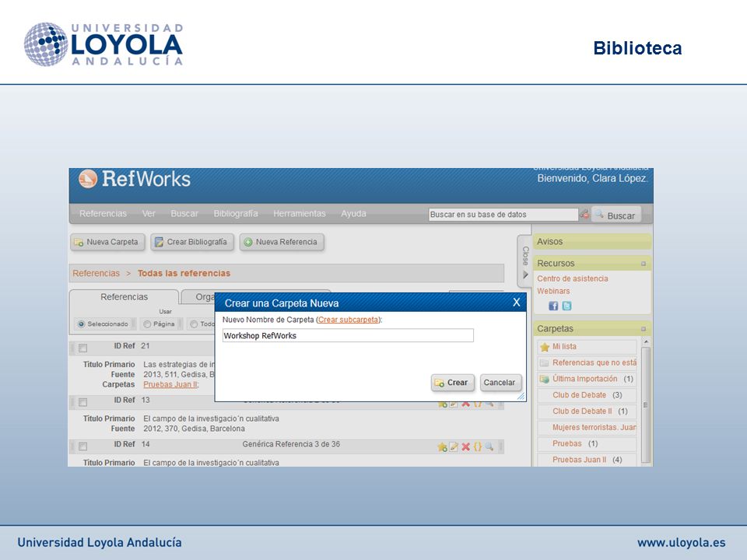The width and height of the screenshot is (747, 560).
Task: Expand the Avisos panel header
Action: [592, 241]
